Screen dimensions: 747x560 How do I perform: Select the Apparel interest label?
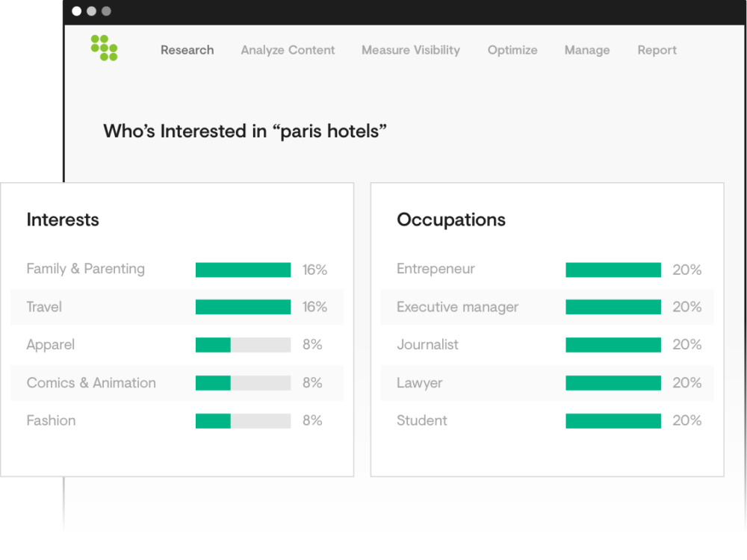(51, 345)
